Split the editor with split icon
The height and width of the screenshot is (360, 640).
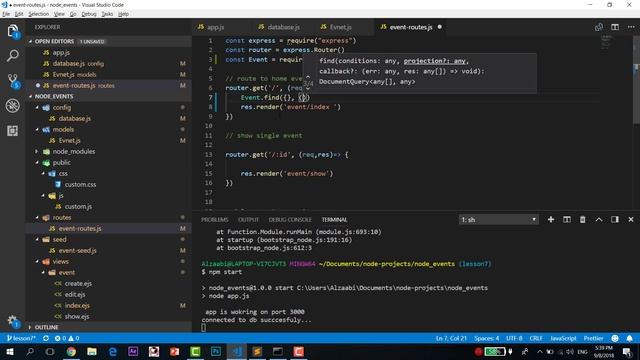click(615, 27)
